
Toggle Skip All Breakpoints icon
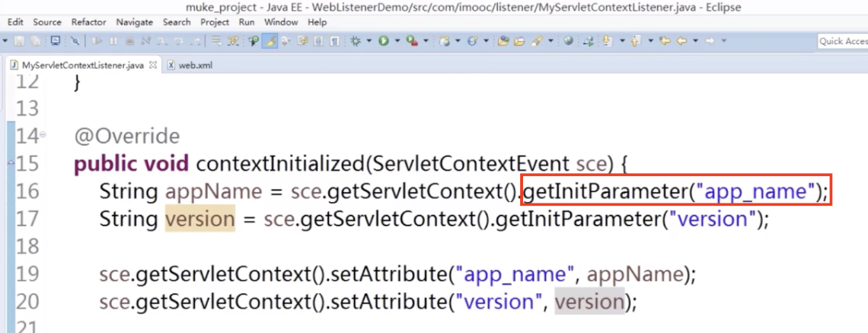pos(75,41)
